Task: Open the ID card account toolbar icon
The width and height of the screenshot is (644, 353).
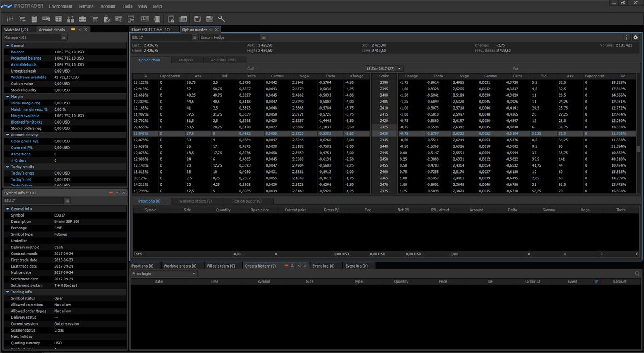Action: click(x=145, y=19)
